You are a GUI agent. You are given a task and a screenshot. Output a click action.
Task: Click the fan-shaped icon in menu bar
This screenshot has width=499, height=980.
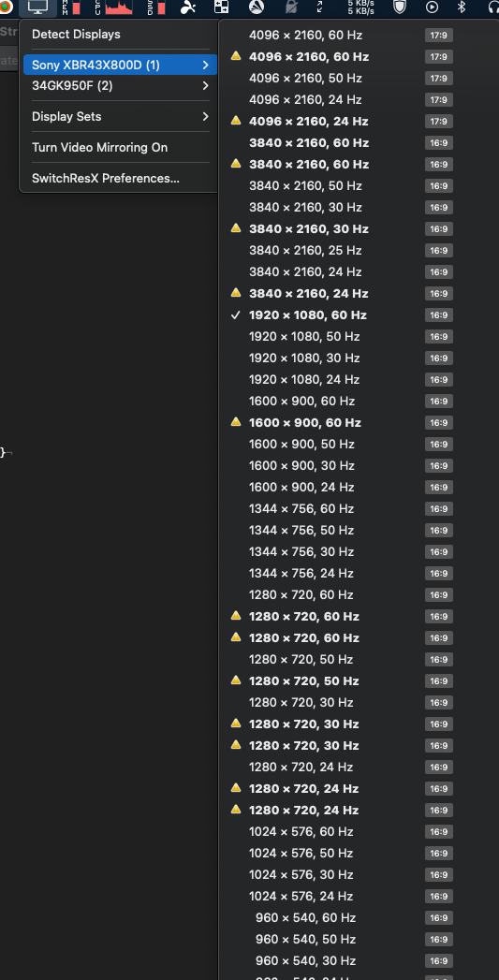point(187,7)
